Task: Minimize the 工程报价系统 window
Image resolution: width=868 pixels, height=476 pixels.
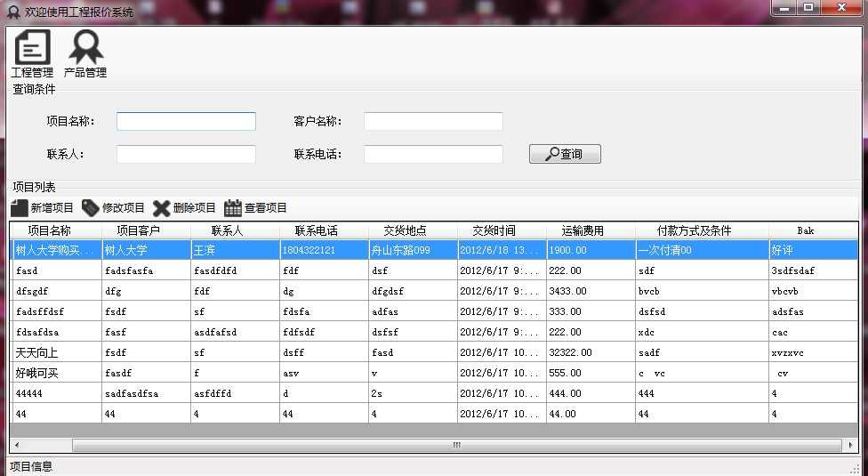Action: (x=784, y=8)
